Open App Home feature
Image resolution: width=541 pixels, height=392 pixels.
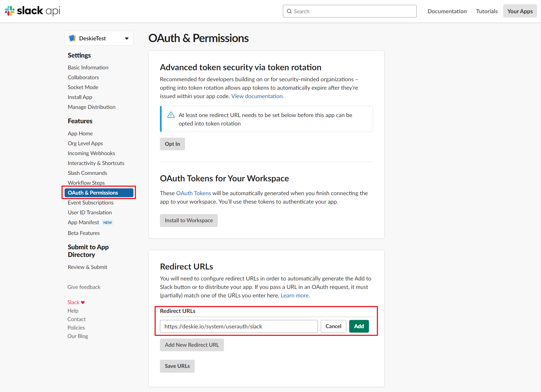[80, 133]
